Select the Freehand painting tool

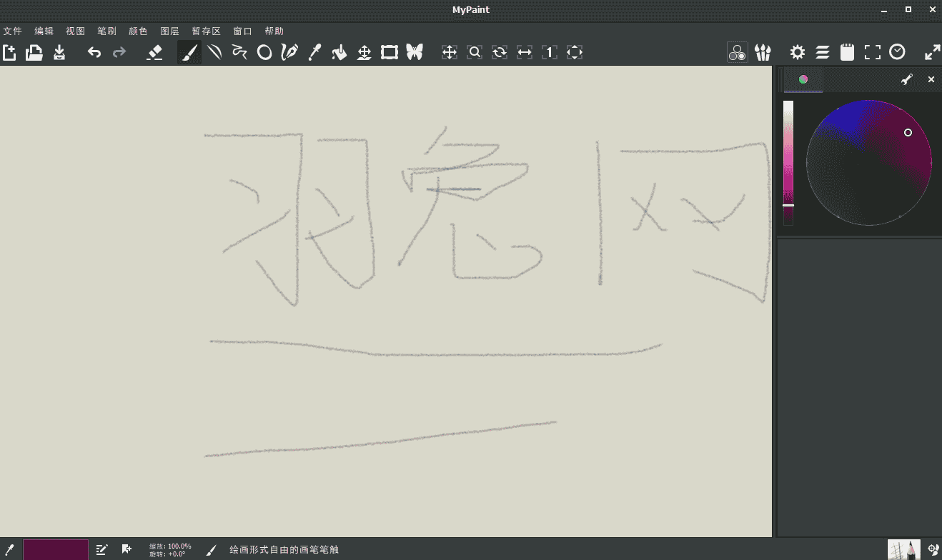[189, 52]
